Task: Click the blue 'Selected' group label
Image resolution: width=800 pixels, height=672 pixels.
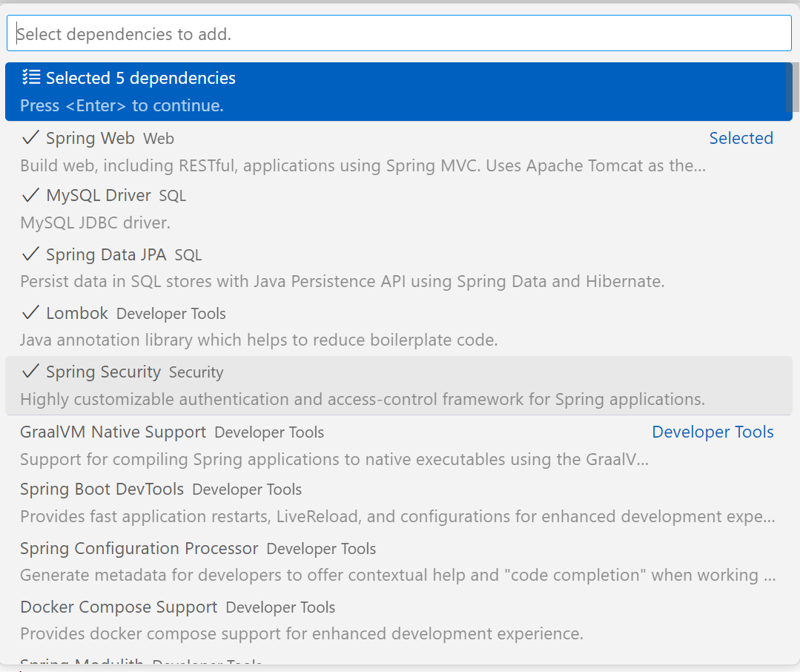Action: click(x=741, y=138)
